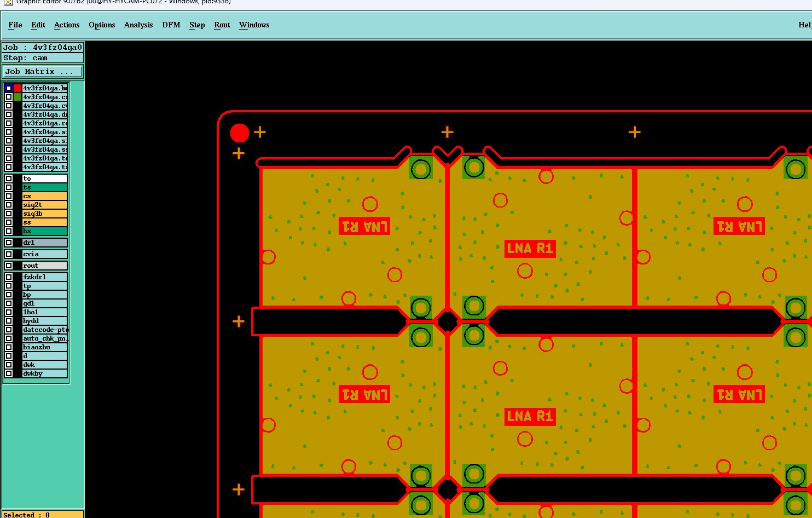Open the Options menu
Viewport: 812px width, 518px height.
click(x=102, y=25)
